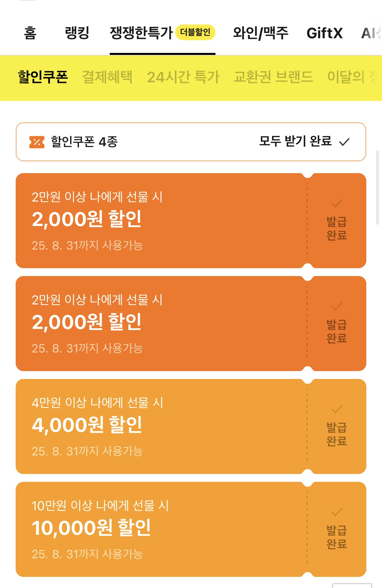
Task: Tap 발급완료 label on 4,000원 할인 coupon
Action: (337, 434)
